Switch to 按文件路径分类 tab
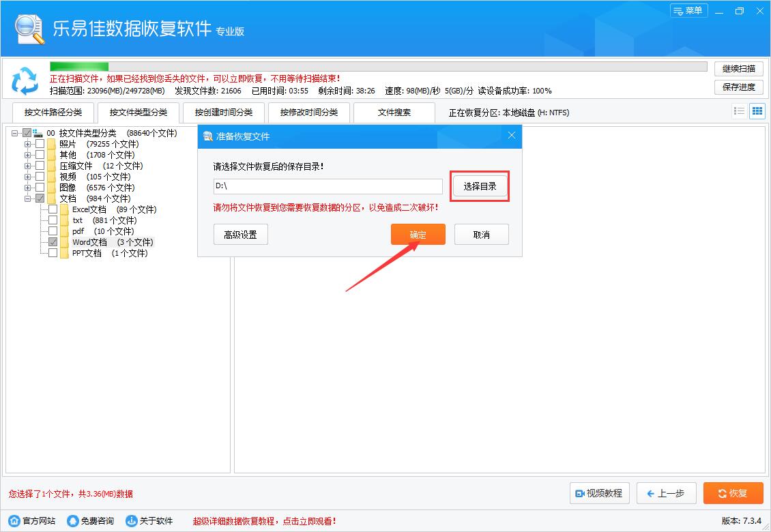 [53, 113]
